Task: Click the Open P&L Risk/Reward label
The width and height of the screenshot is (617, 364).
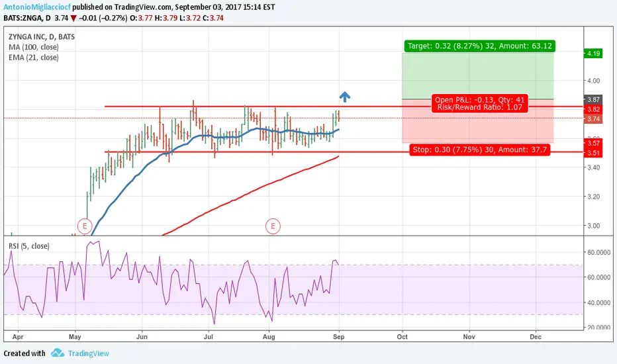Action: (480, 103)
